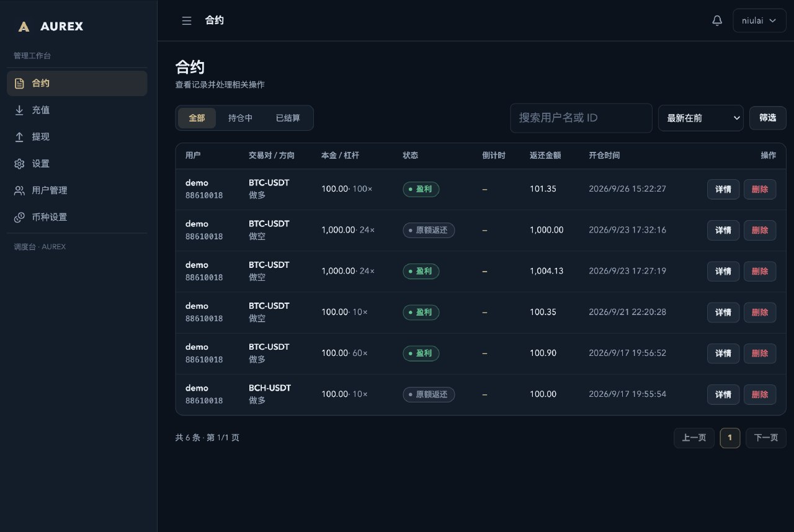The image size is (794, 532).
Task: Open 详情 for the 101.35 return row
Action: pos(723,189)
